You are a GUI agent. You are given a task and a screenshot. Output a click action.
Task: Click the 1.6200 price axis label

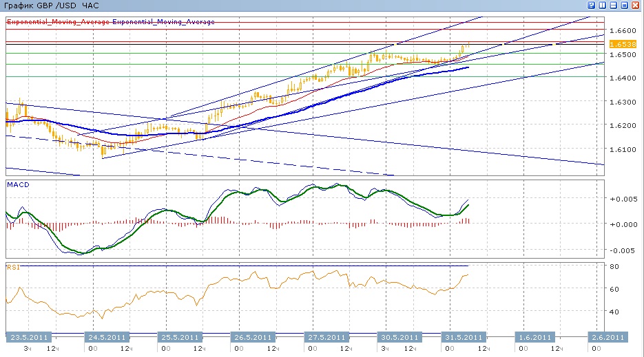tap(623, 125)
